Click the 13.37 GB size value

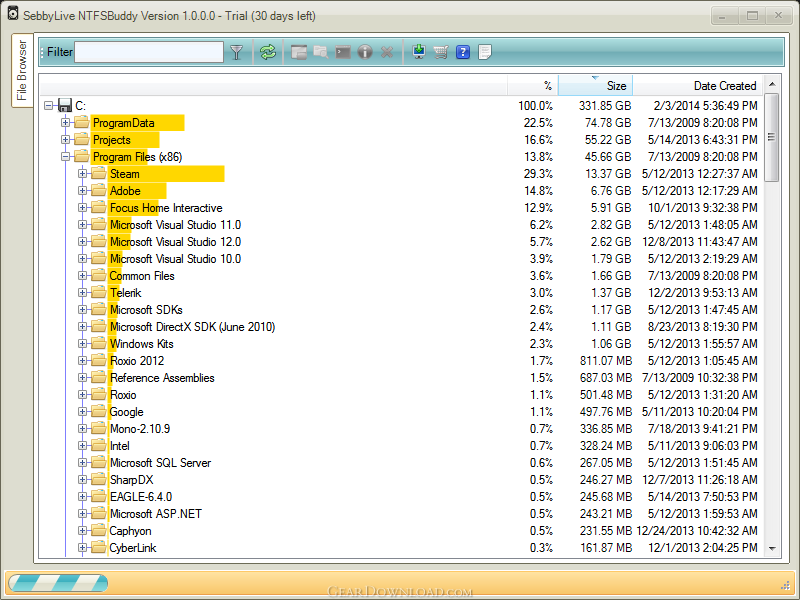click(608, 173)
